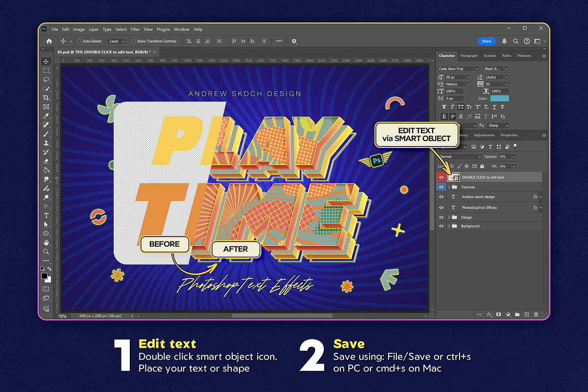588x392 pixels.
Task: Click the Share button
Action: coord(487,41)
